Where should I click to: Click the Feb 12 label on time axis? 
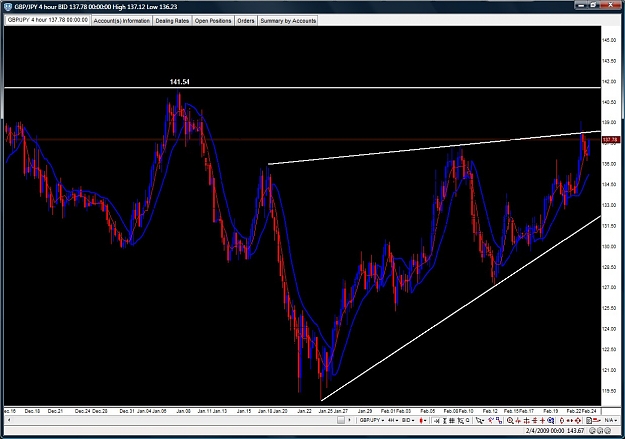click(490, 411)
